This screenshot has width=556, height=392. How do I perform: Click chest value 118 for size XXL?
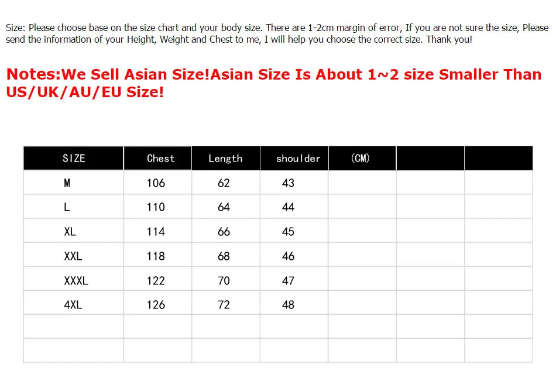tap(156, 256)
